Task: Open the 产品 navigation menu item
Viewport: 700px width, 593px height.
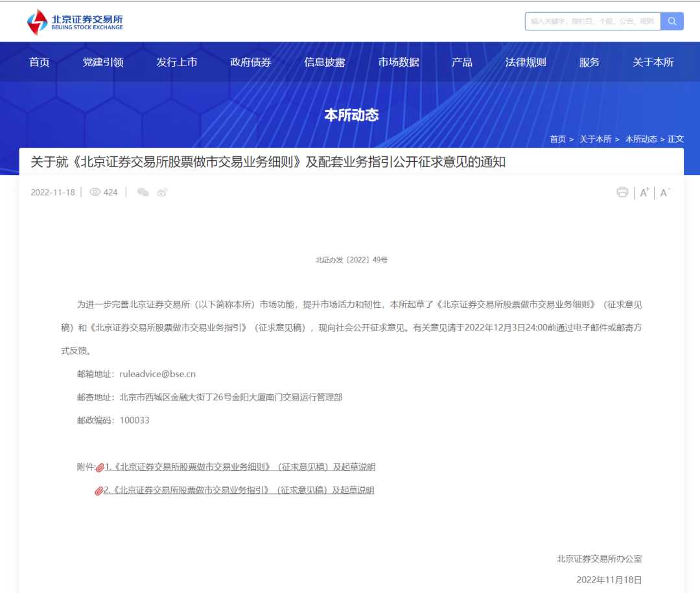Action: [462, 62]
